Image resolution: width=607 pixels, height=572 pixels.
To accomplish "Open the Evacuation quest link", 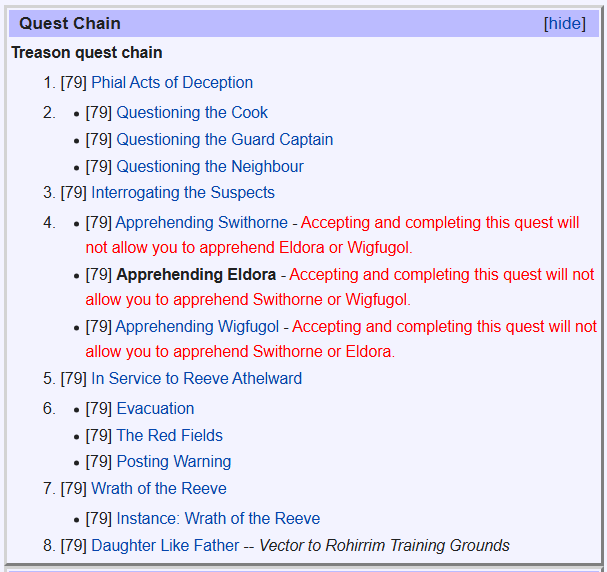I will (155, 408).
